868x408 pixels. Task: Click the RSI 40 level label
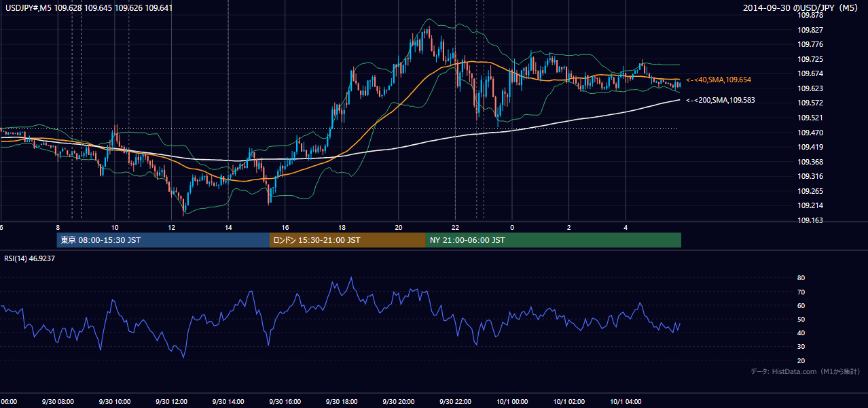[801, 333]
